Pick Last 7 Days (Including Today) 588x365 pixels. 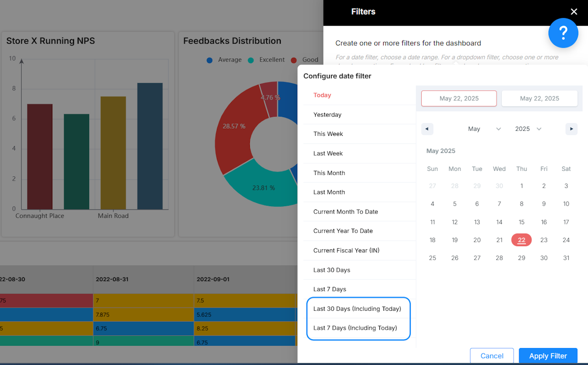pos(355,328)
